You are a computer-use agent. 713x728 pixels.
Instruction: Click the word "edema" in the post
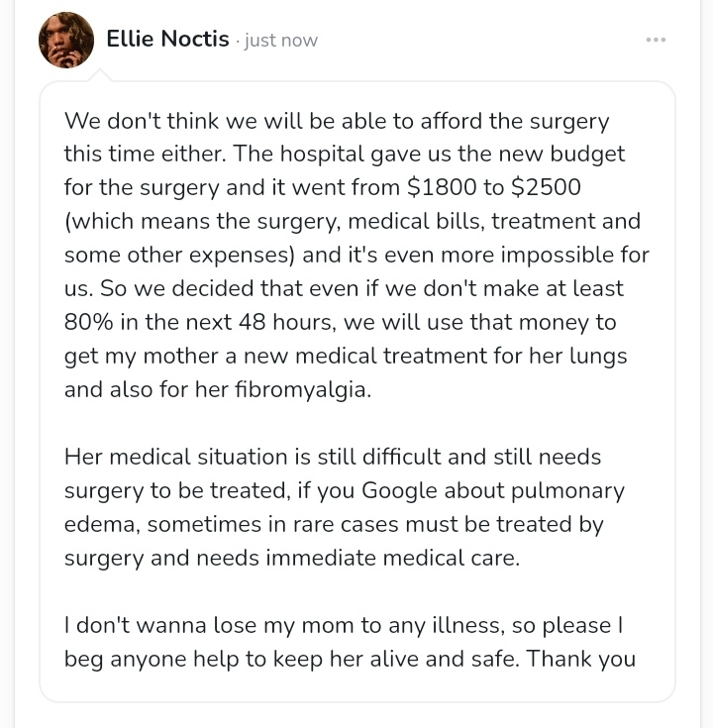coord(100,524)
